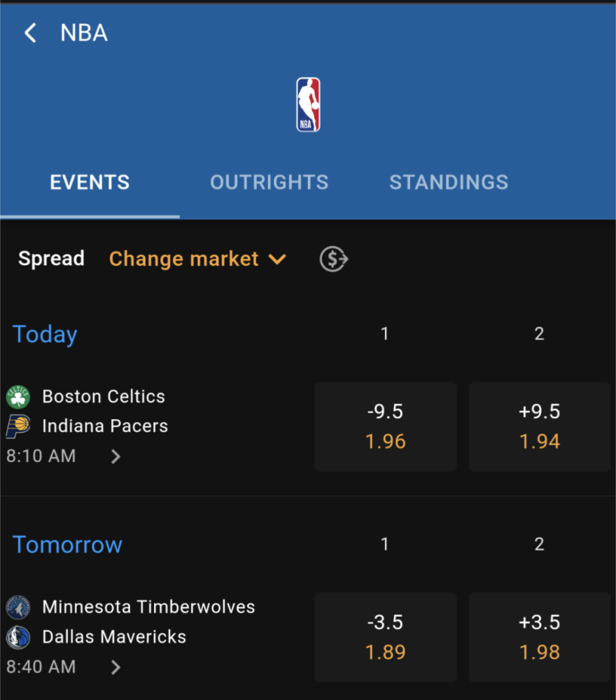This screenshot has width=616, height=700.
Task: Pick Mavericks +3.5 spread at 1.98
Action: pyautogui.click(x=539, y=637)
